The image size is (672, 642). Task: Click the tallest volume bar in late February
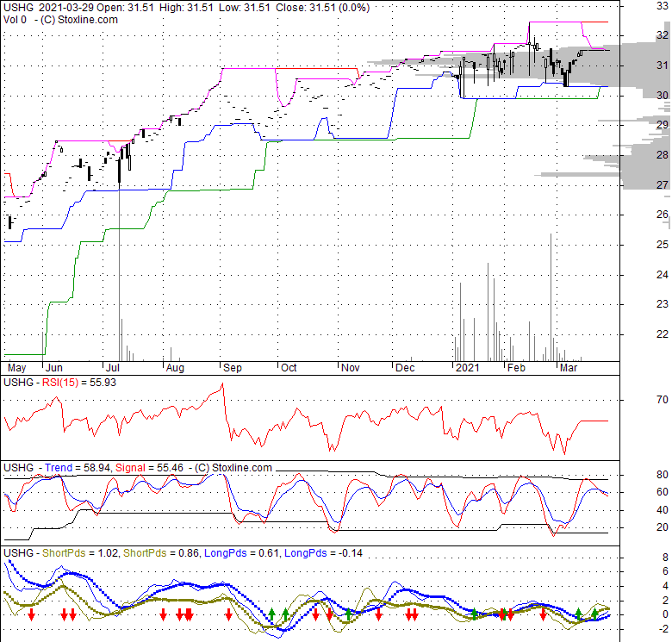pos(551,297)
